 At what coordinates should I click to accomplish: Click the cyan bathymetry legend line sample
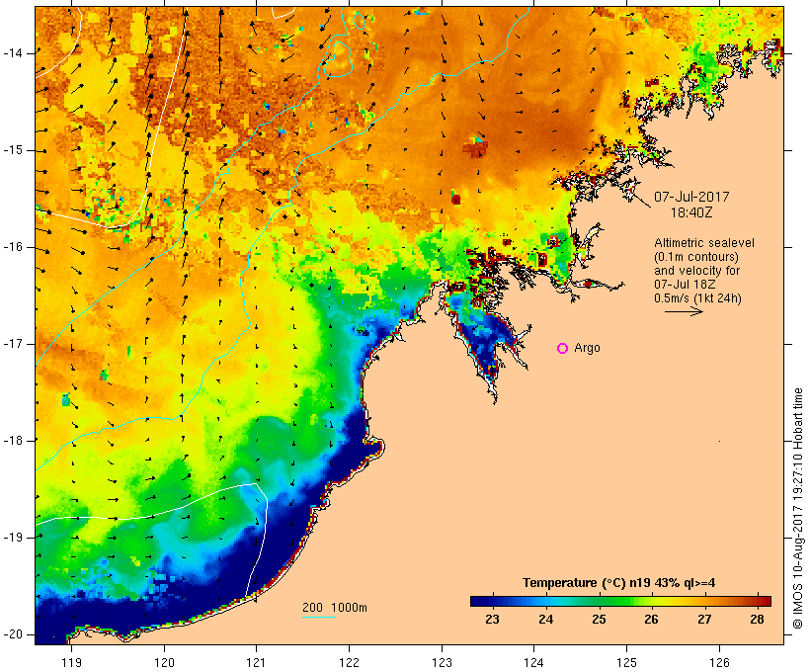coord(319,617)
